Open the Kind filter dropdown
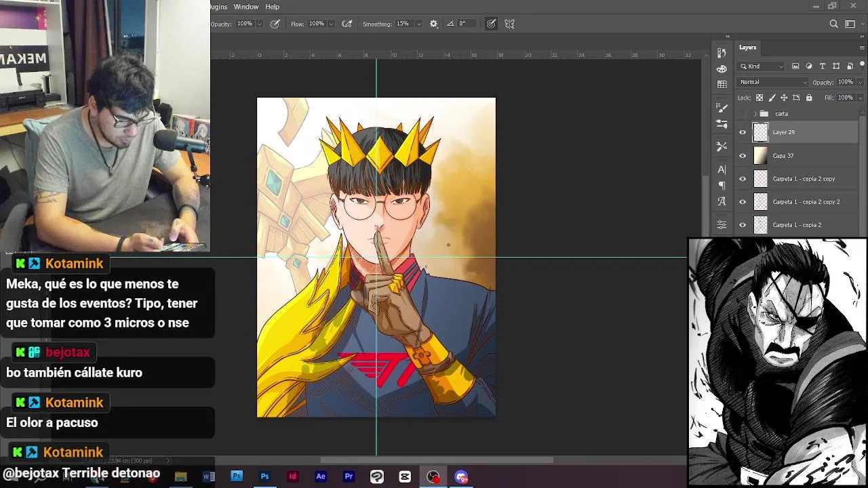The image size is (868, 488). coord(762,66)
